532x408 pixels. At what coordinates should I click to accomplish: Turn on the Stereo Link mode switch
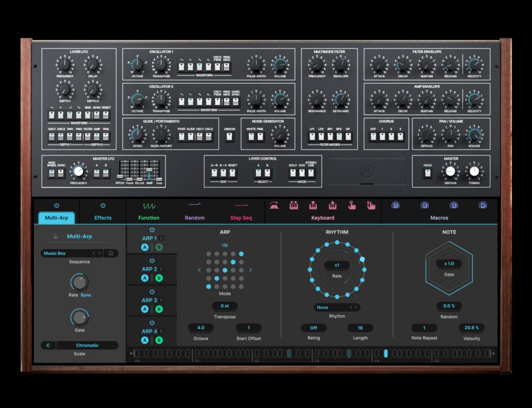311,173
